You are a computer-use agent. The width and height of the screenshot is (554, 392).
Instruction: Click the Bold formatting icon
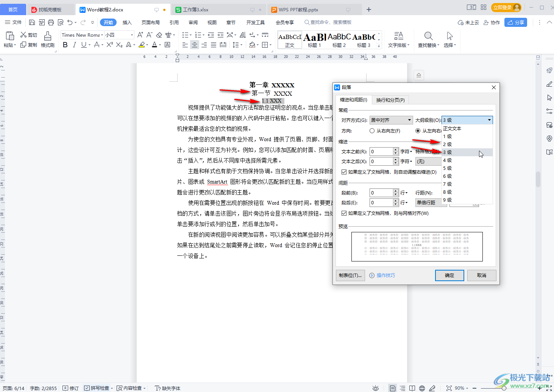pyautogui.click(x=65, y=45)
